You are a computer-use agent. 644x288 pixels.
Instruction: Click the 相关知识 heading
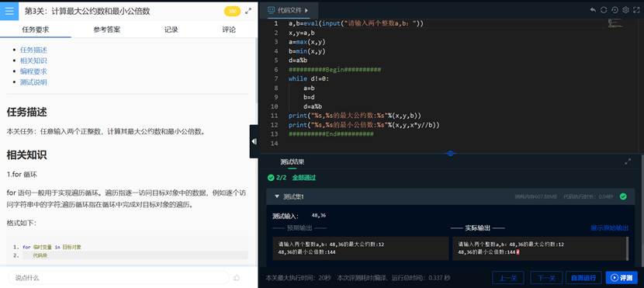click(26, 155)
